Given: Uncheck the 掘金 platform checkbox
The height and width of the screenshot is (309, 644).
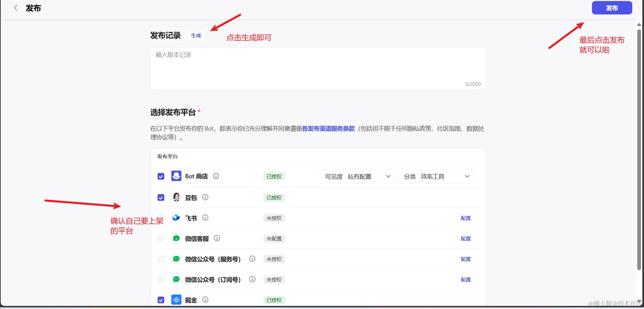Looking at the screenshot, I should click(161, 300).
